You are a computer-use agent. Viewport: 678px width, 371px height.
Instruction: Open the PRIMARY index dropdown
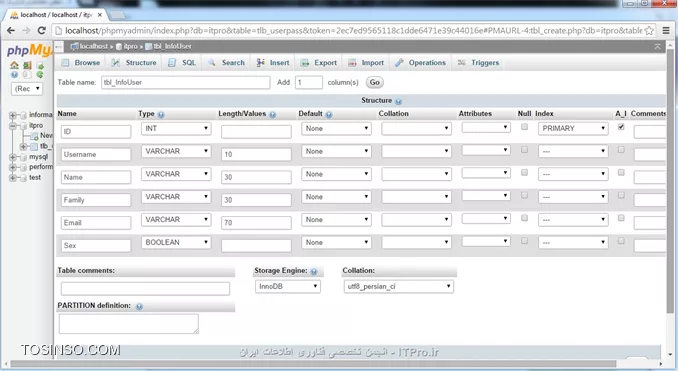tap(573, 128)
